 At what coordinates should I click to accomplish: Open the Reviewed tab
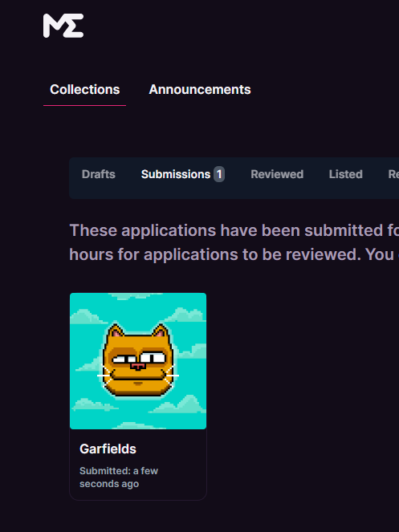point(277,174)
